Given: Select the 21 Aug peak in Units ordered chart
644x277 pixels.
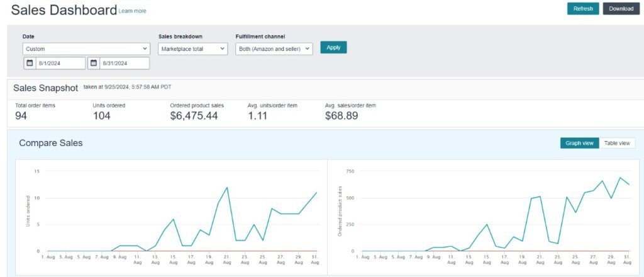Looking at the screenshot, I should [227, 187].
